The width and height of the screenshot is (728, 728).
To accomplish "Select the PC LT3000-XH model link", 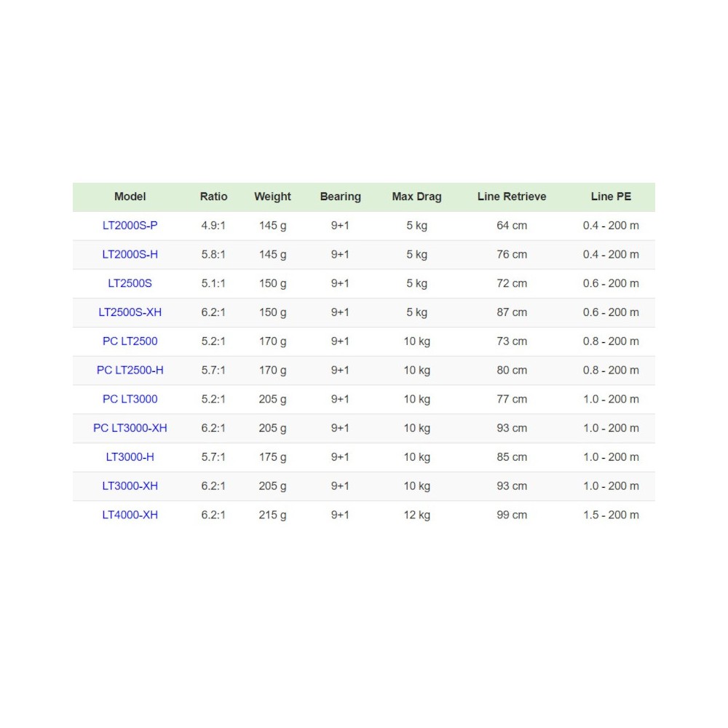I will (x=130, y=428).
